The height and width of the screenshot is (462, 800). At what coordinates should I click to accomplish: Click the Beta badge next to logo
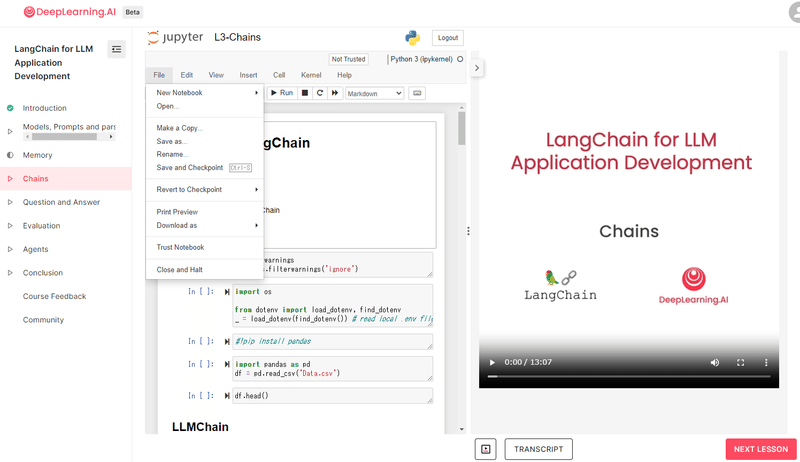[x=133, y=12]
